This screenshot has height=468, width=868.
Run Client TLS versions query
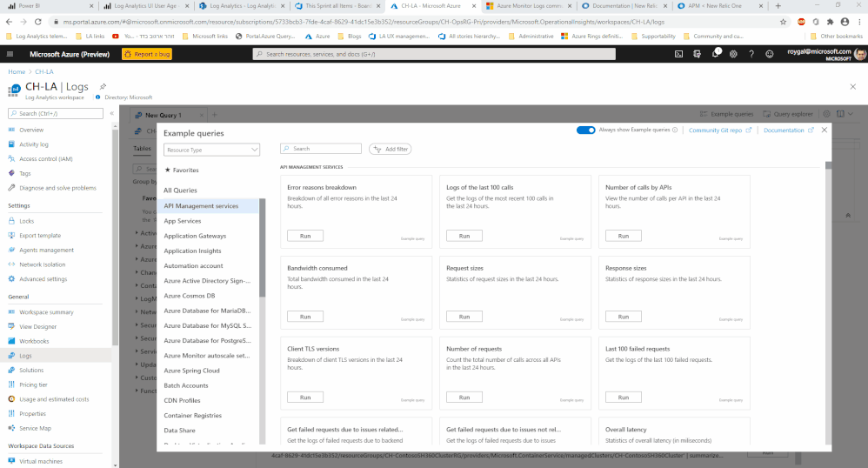305,398
